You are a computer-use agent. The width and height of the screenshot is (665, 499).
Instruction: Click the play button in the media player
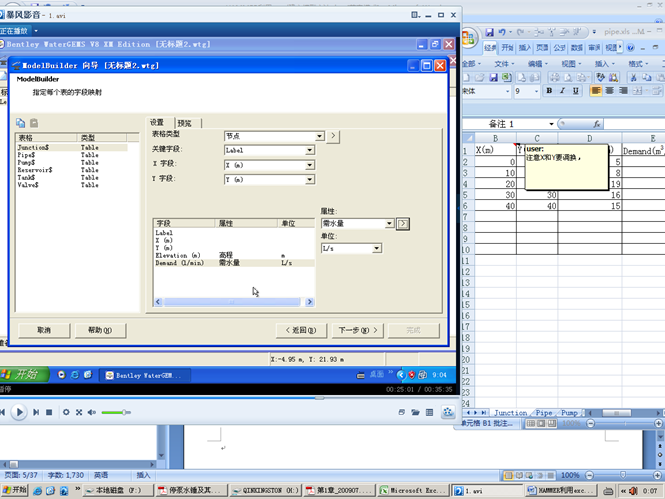pos(19,412)
